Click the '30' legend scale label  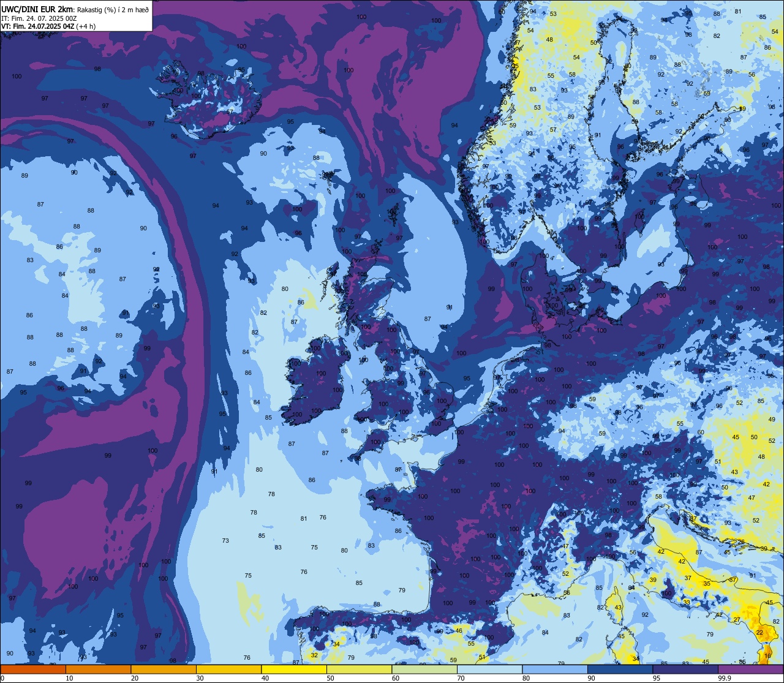coord(200,678)
